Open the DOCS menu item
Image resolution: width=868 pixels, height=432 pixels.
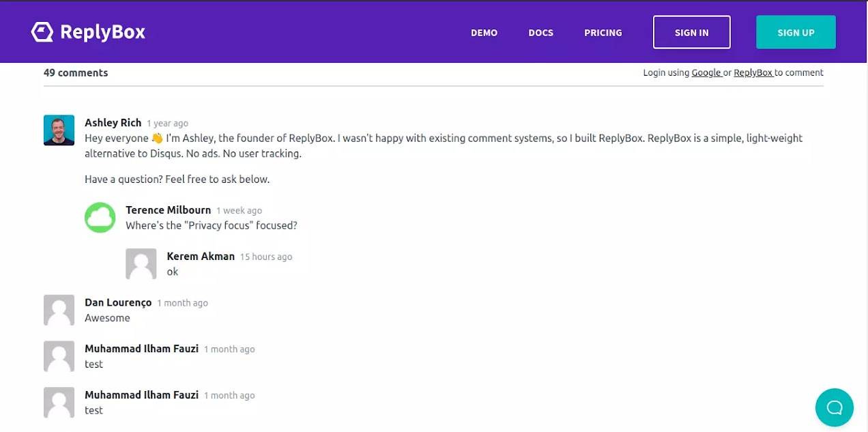tap(540, 33)
